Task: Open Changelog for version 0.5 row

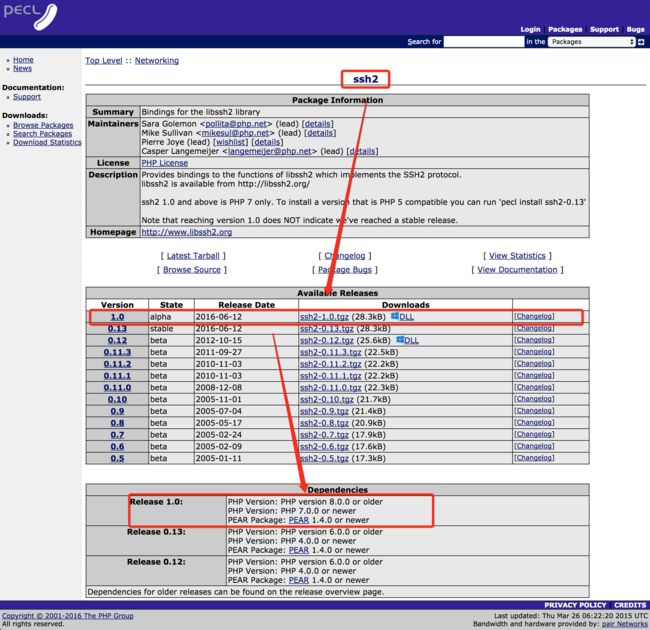Action: point(534,458)
